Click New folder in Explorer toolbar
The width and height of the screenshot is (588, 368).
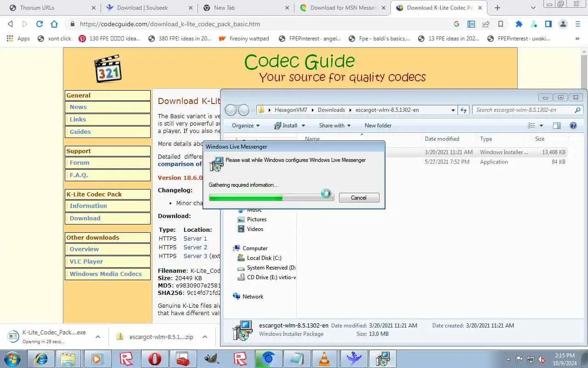pos(378,126)
